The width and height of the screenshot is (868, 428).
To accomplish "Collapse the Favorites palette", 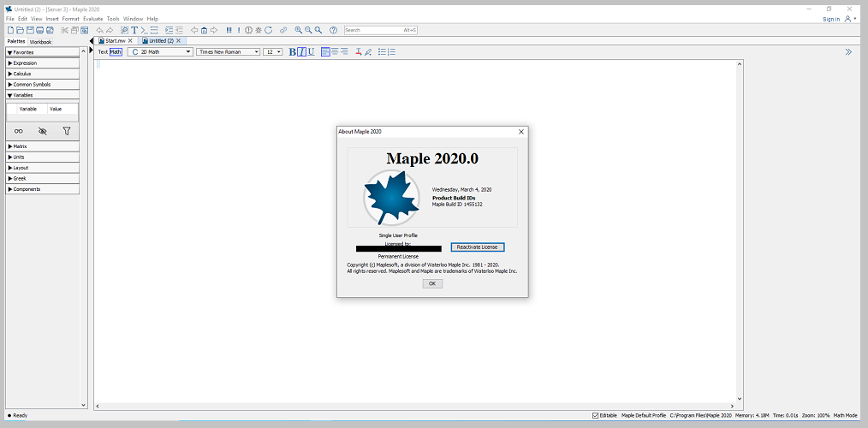I will pyautogui.click(x=43, y=52).
